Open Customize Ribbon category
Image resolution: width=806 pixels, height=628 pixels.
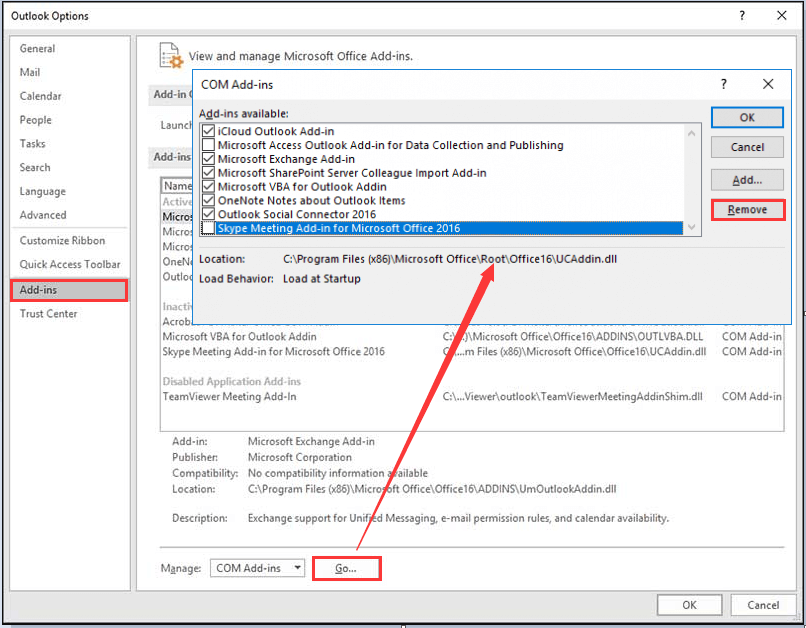point(62,241)
